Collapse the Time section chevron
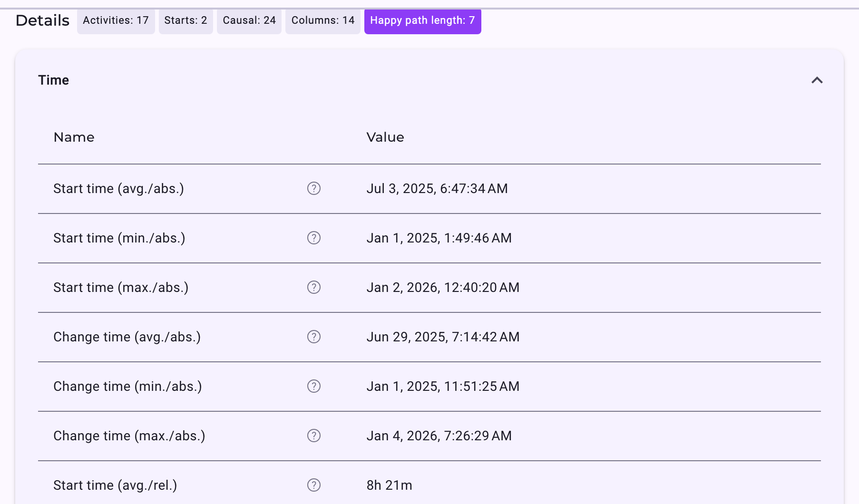 point(817,80)
